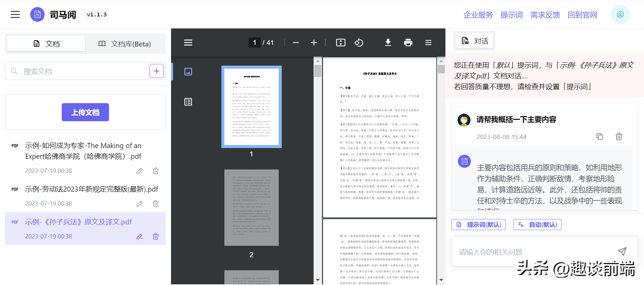Delete the 如何成为专家 document
644x285 pixels.
click(156, 171)
